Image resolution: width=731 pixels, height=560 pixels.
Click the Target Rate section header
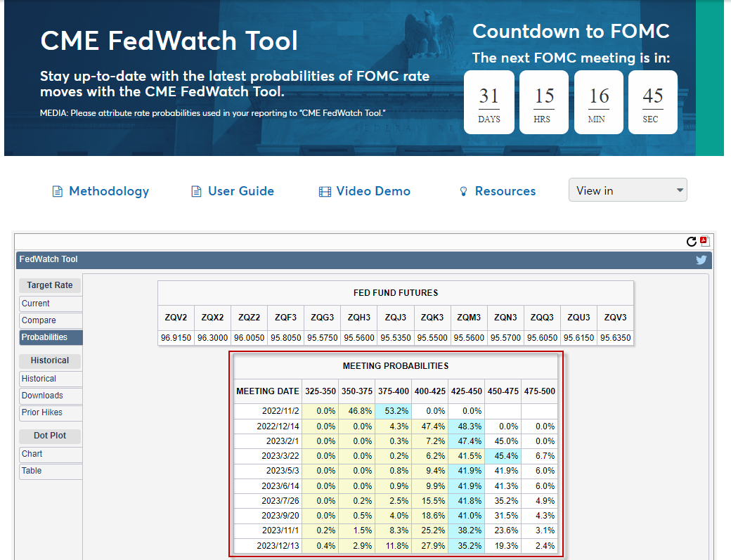point(50,285)
